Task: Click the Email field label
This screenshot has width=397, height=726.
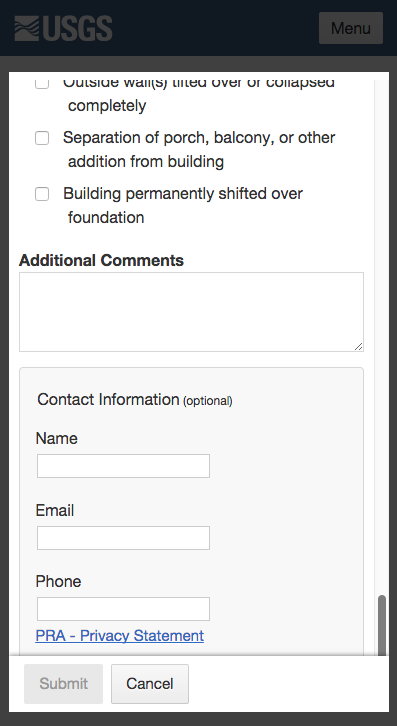Action: coord(55,510)
